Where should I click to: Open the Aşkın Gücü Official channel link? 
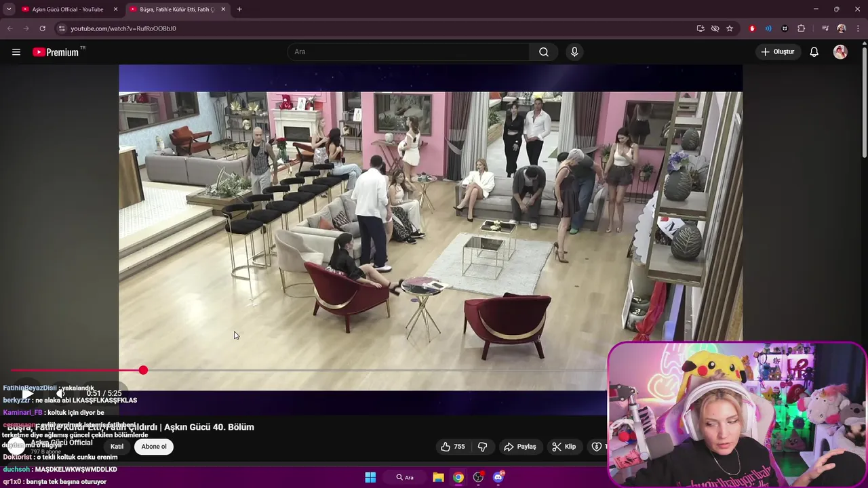(x=61, y=443)
